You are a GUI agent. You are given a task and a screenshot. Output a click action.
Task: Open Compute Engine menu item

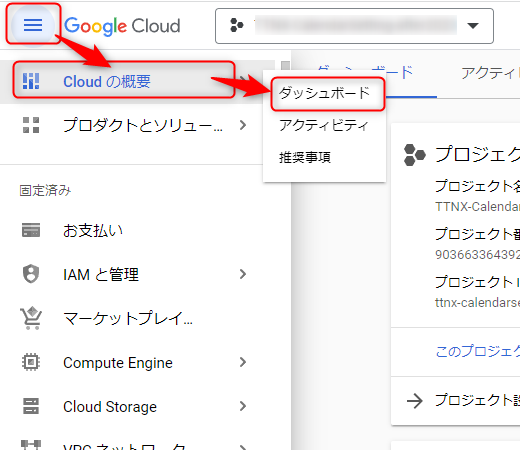[x=137, y=362]
